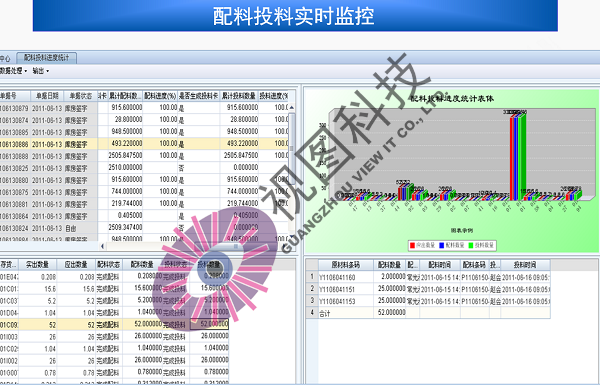Click the 配料状态 column header
The height and width of the screenshot is (385, 600).
(108, 264)
